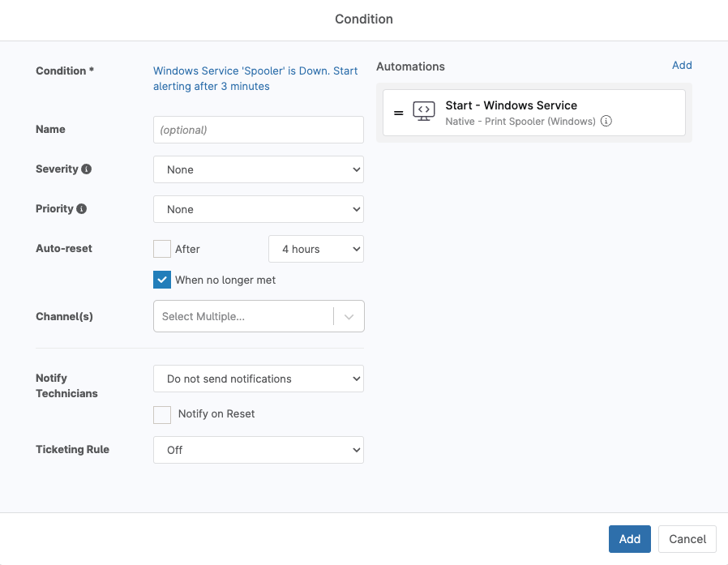Click info icon next to Print Spooler (Windows)
Viewport: 728px width, 565px height.
(x=606, y=122)
